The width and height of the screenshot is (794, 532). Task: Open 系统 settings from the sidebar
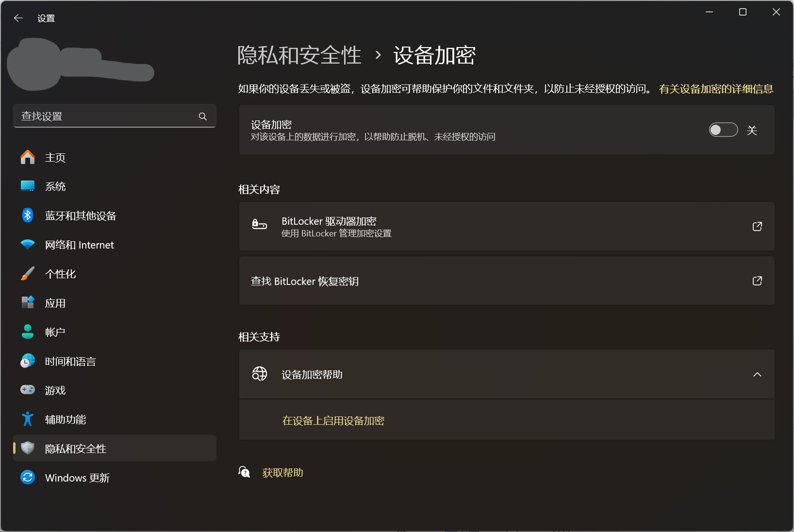(55, 186)
